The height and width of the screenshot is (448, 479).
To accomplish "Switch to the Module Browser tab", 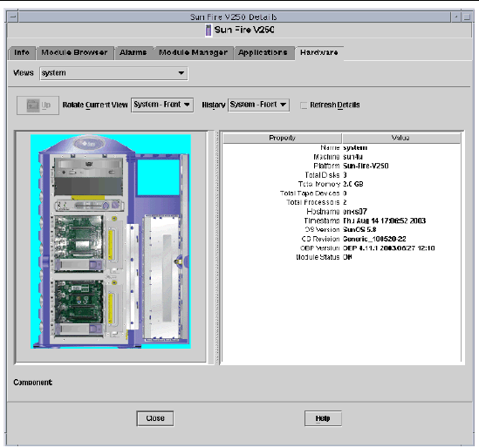I will 74,53.
